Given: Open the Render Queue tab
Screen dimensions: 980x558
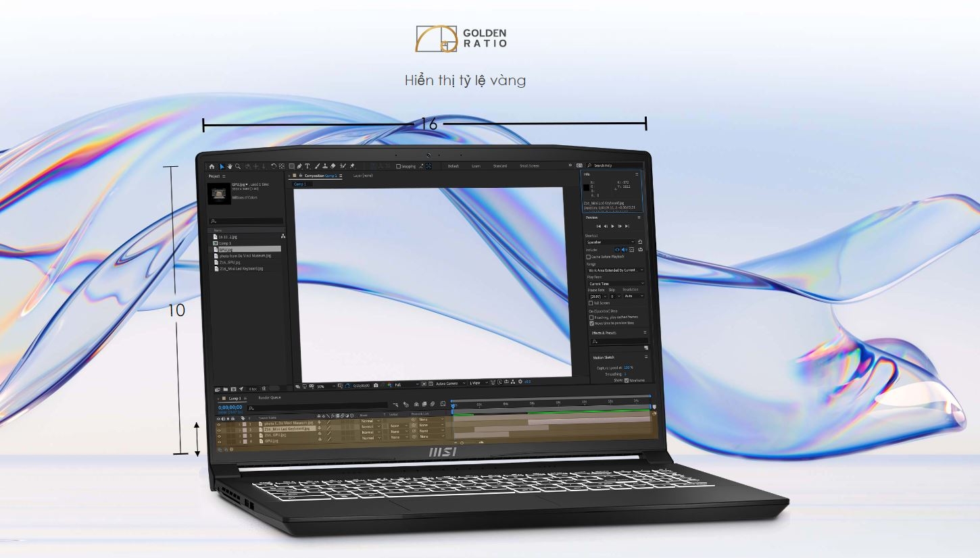Looking at the screenshot, I should point(270,397).
